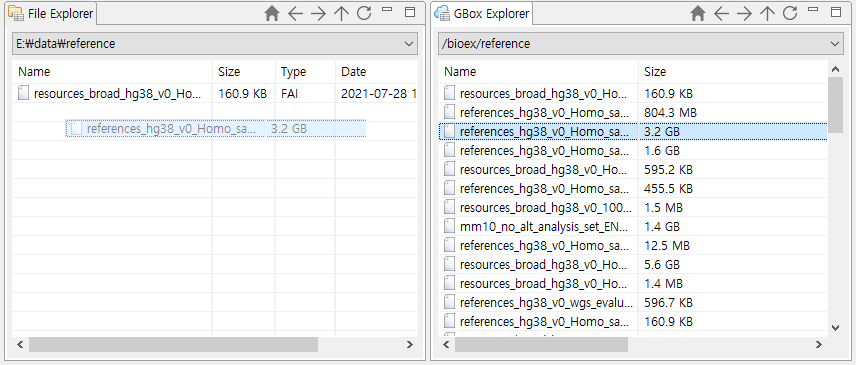Open the /bioex/reference path dropdown
The image size is (856, 365).
click(x=835, y=44)
